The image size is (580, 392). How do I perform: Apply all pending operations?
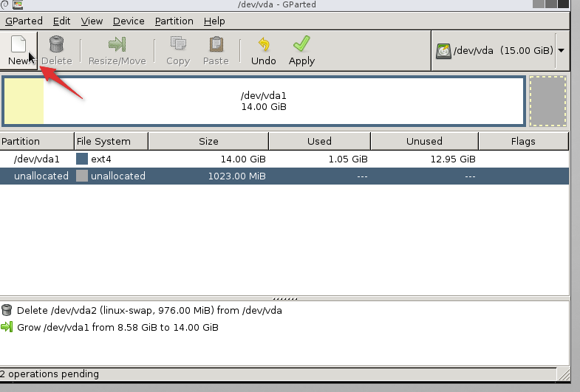(301, 44)
